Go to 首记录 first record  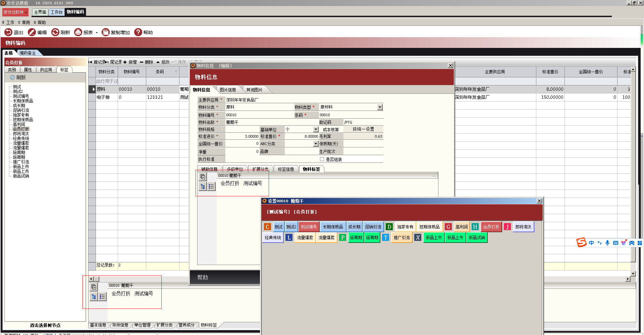(x=97, y=62)
